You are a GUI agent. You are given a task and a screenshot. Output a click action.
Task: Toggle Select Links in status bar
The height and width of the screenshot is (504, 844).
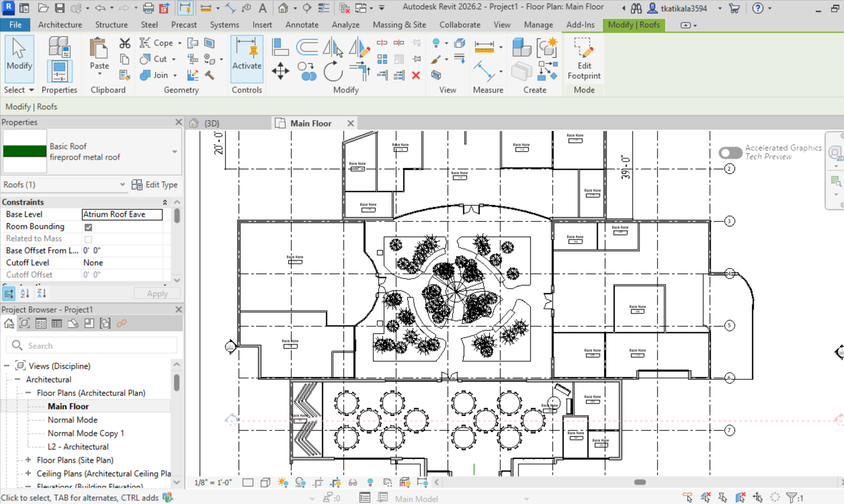click(687, 498)
